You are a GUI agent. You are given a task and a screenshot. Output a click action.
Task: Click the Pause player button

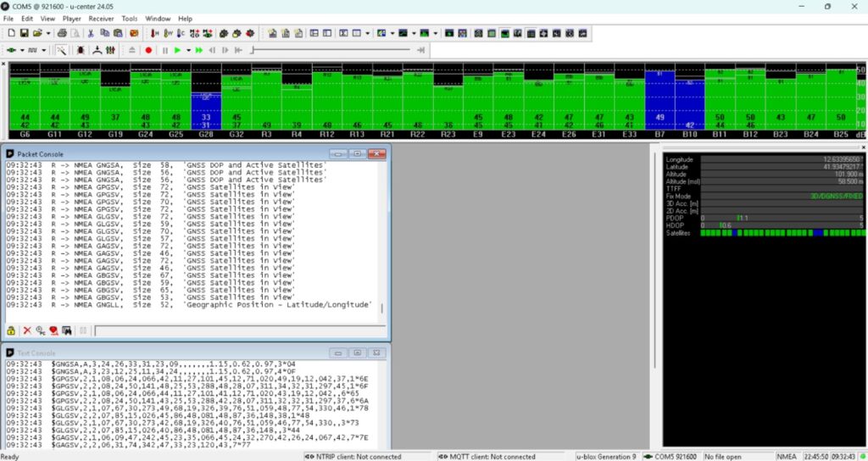[165, 50]
